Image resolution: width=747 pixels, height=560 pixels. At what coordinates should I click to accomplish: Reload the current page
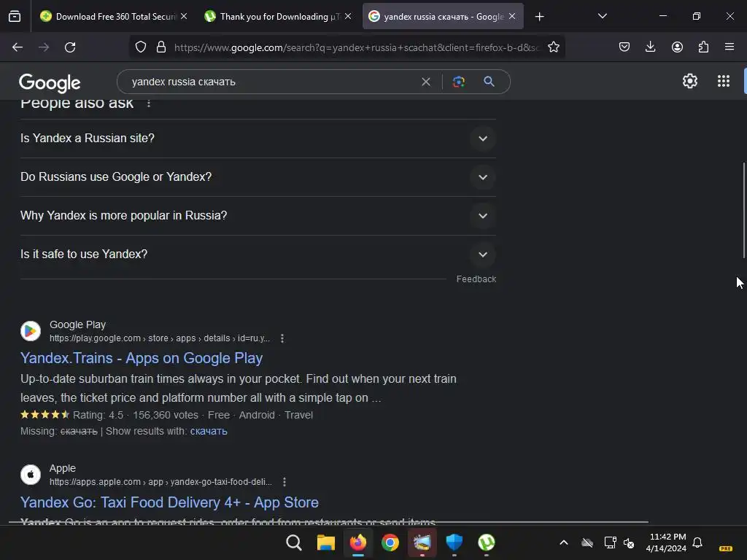(x=70, y=47)
